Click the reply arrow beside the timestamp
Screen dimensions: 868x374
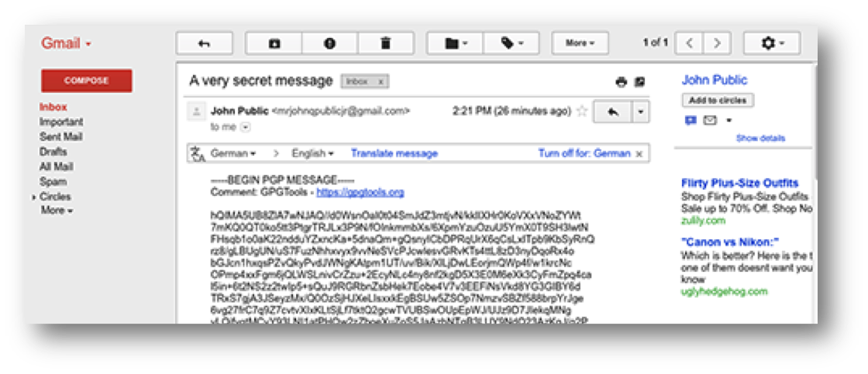tap(613, 112)
